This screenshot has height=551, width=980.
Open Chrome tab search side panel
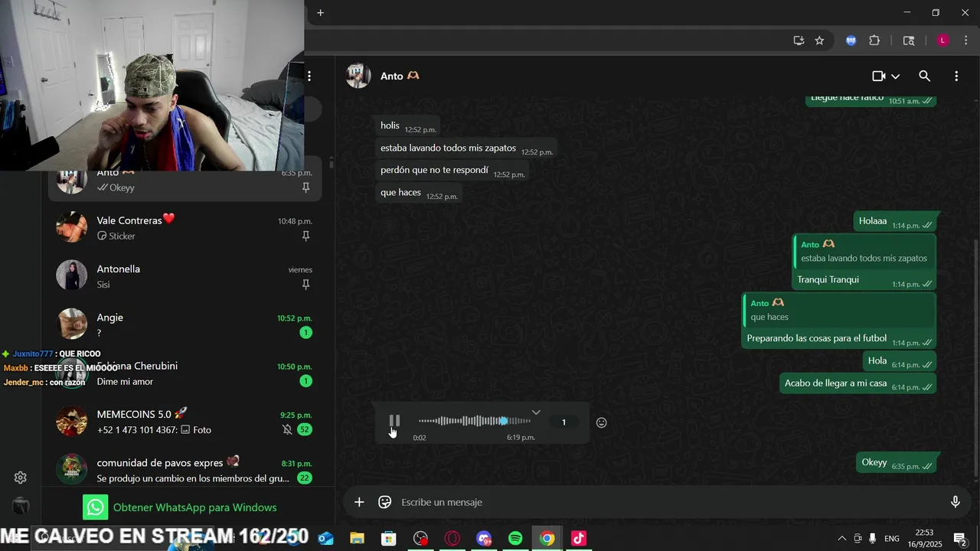[x=909, y=41]
